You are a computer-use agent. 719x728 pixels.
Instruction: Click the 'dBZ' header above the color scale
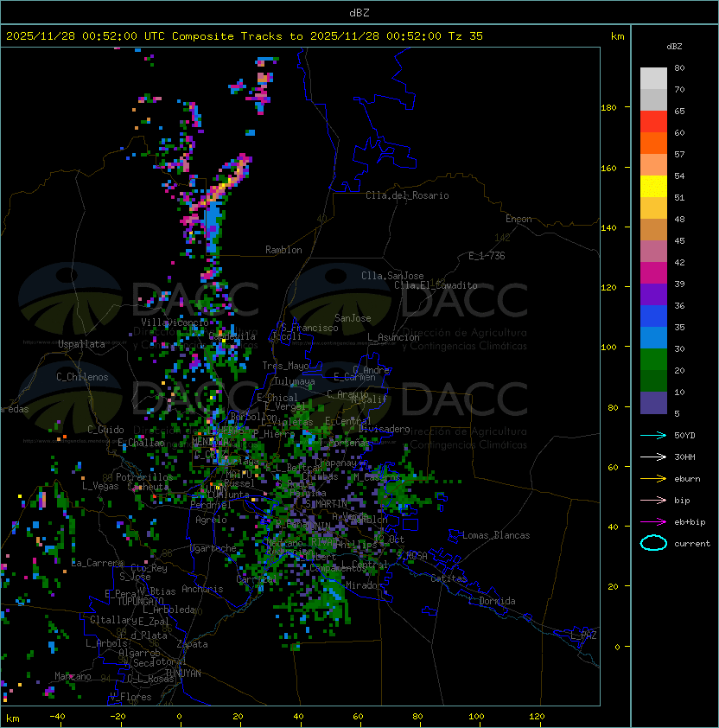[674, 47]
